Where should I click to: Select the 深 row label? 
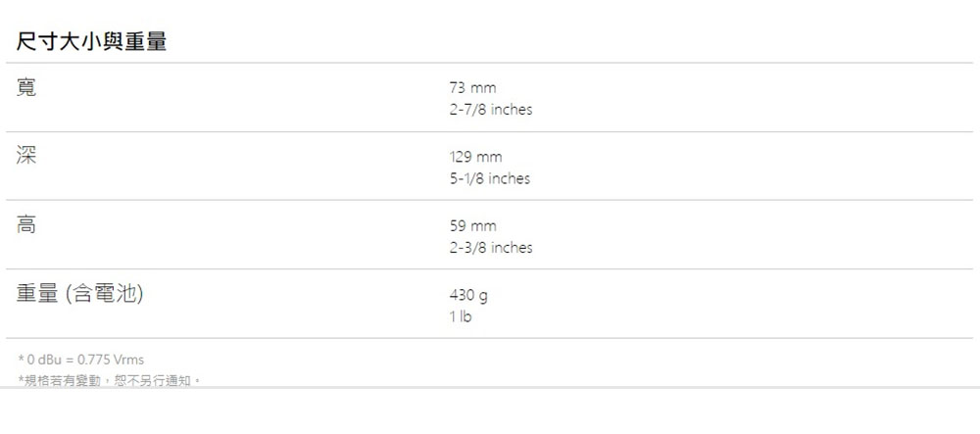click(25, 156)
